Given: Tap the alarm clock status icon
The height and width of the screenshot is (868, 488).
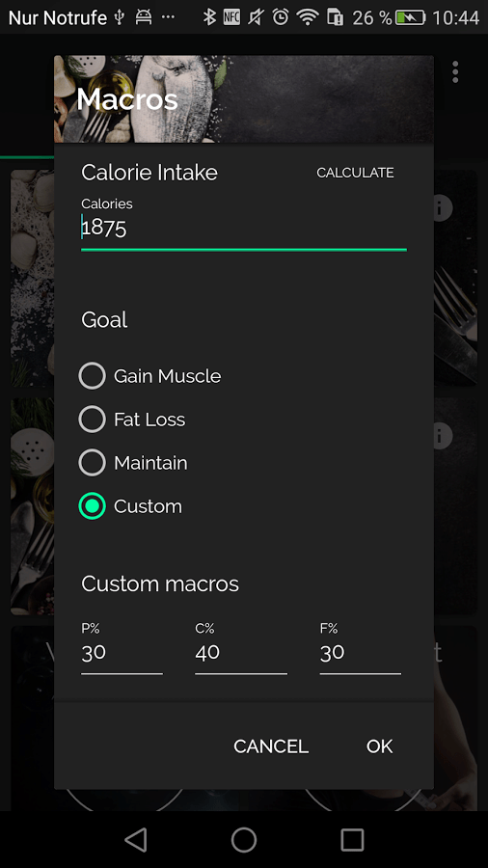Looking at the screenshot, I should [x=281, y=17].
